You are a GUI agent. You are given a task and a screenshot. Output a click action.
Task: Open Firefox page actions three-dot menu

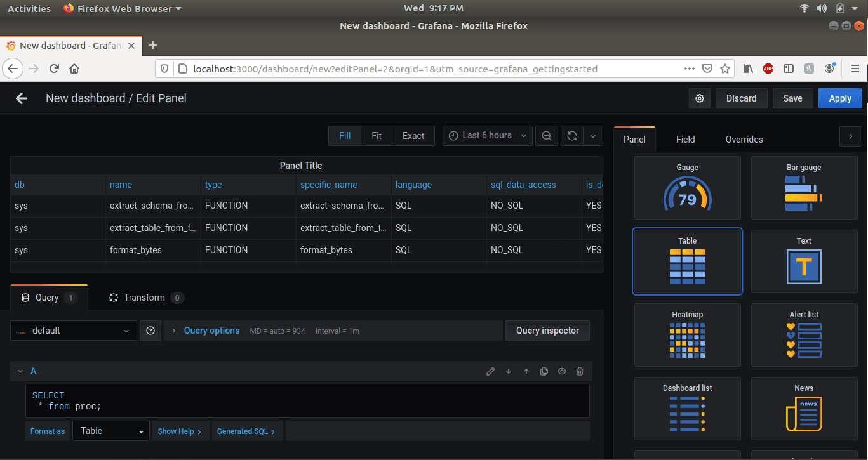690,69
